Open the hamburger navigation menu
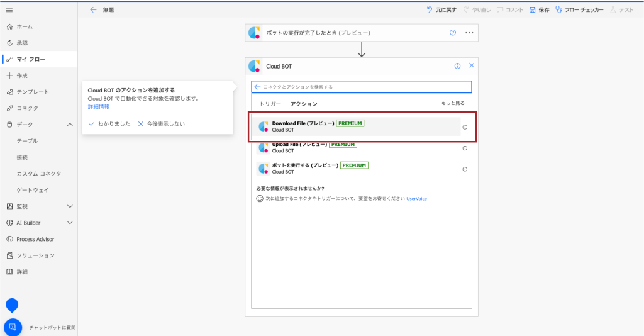The height and width of the screenshot is (336, 644). 9,10
